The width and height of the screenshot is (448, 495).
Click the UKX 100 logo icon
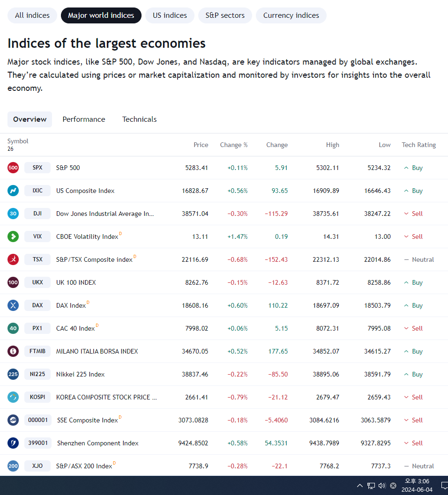pyautogui.click(x=13, y=282)
